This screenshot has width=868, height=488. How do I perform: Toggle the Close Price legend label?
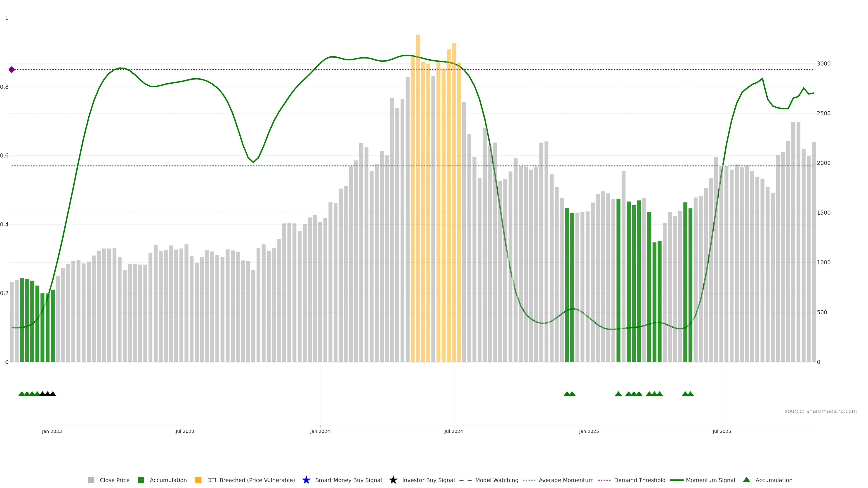tap(115, 480)
